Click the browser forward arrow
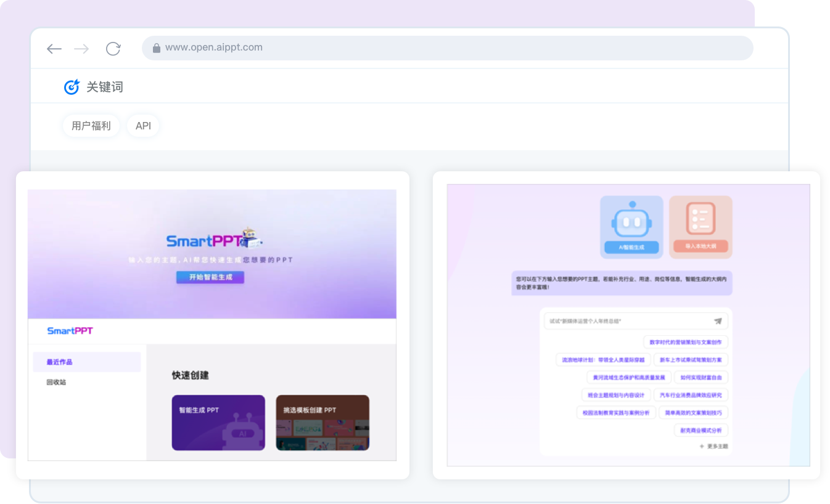830x504 pixels. click(81, 49)
